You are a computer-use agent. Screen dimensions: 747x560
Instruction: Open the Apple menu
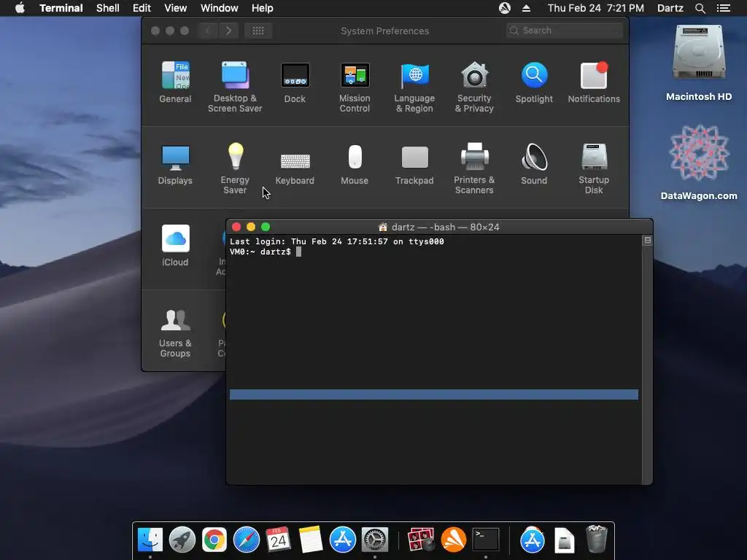tap(20, 8)
